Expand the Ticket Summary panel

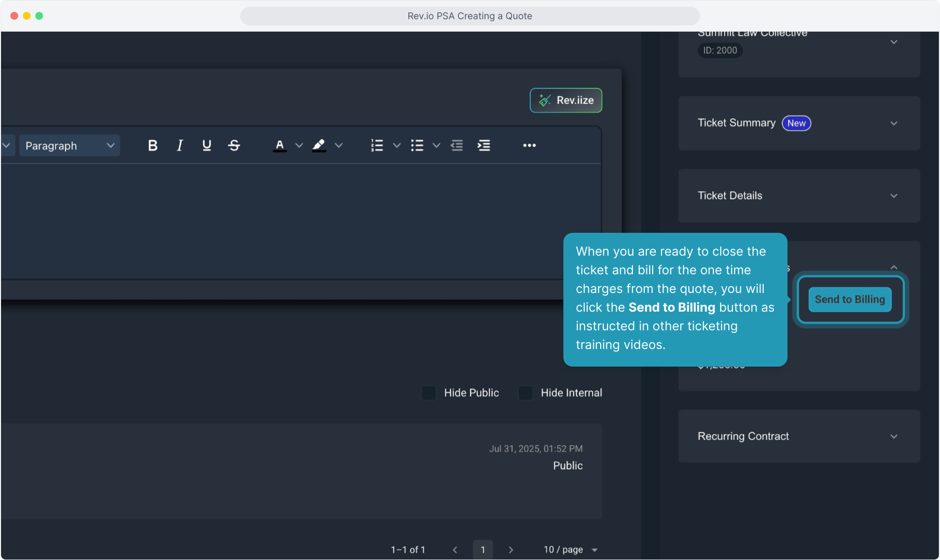tap(893, 123)
